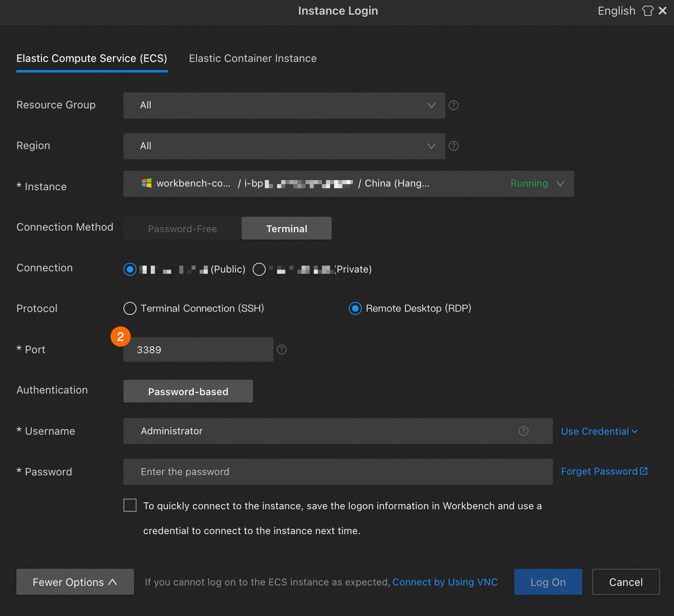Click the help icon beside Port field
674x616 pixels.
(x=282, y=350)
